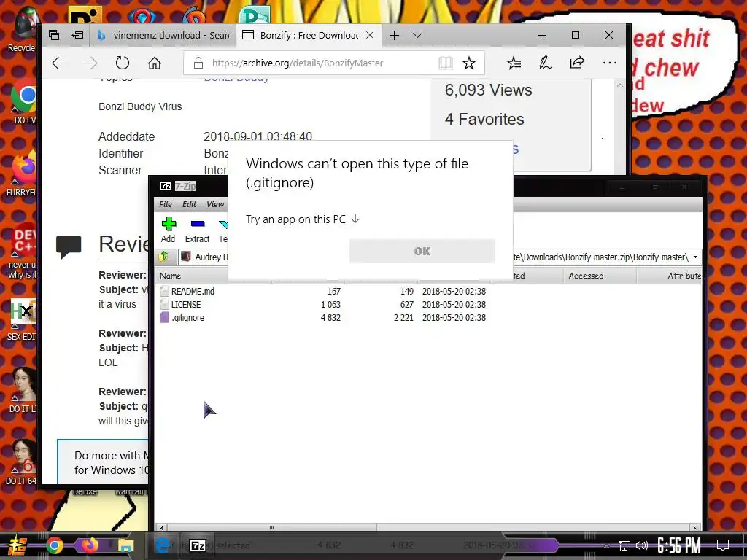Open the 7-Zip address path dropdown
747x560 pixels.
(695, 257)
